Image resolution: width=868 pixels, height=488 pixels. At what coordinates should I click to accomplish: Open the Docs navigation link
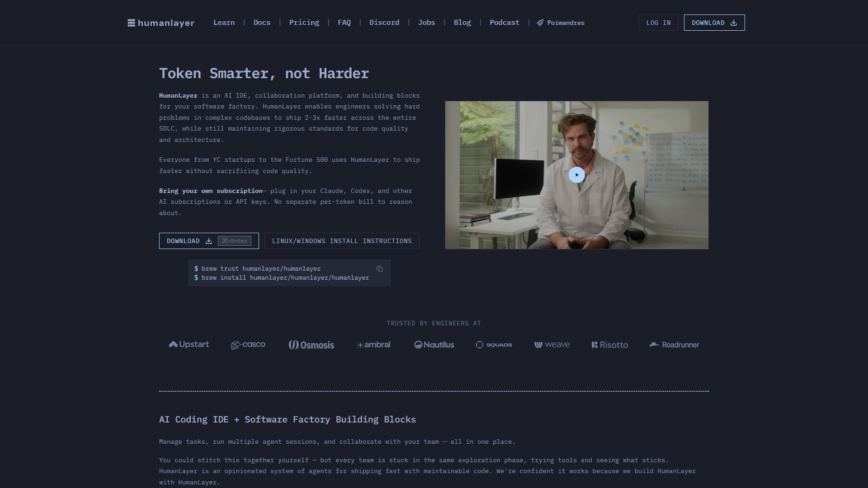point(262,23)
